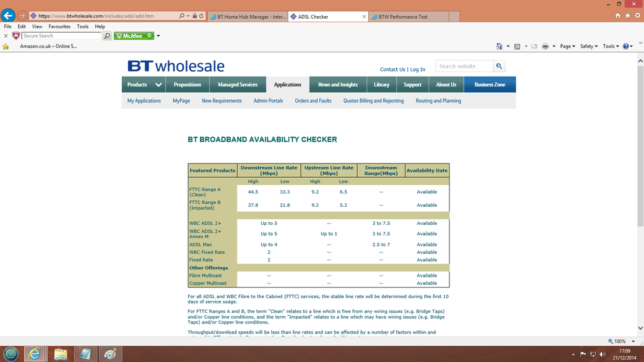Refresh the page with the reload icon
Viewport: 644px width, 362px height.
click(201, 16)
